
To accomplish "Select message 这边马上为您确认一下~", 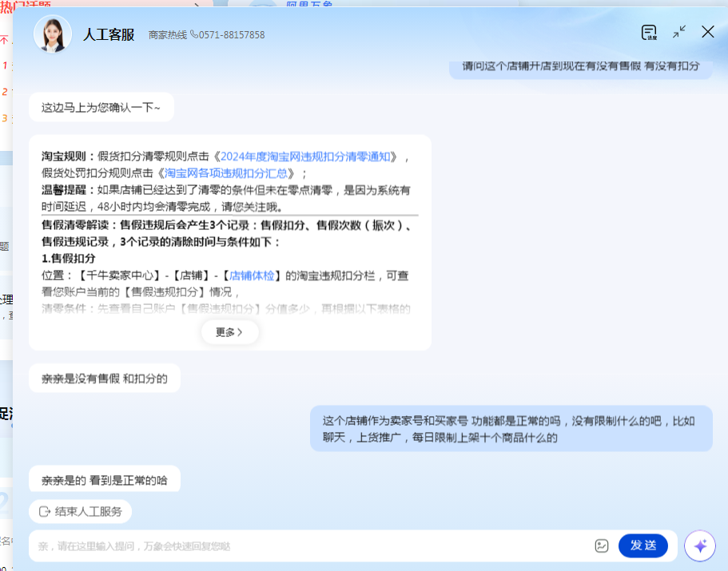I will 101,107.
